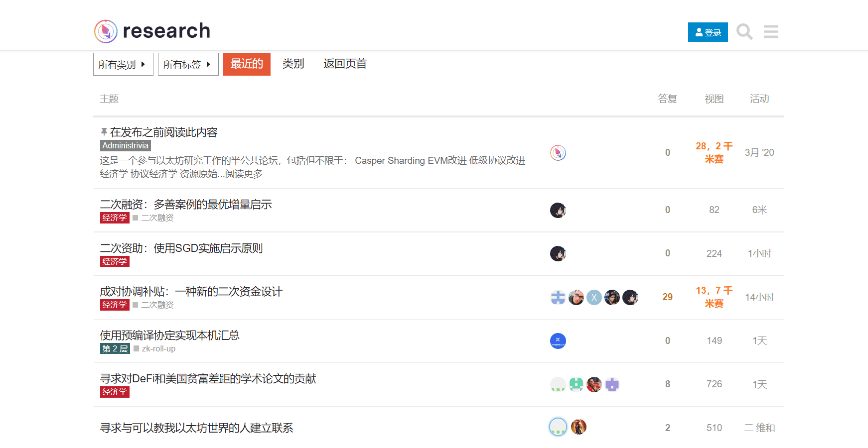Image resolution: width=868 pixels, height=448 pixels.
Task: Click the 返回页首 link
Action: click(345, 64)
